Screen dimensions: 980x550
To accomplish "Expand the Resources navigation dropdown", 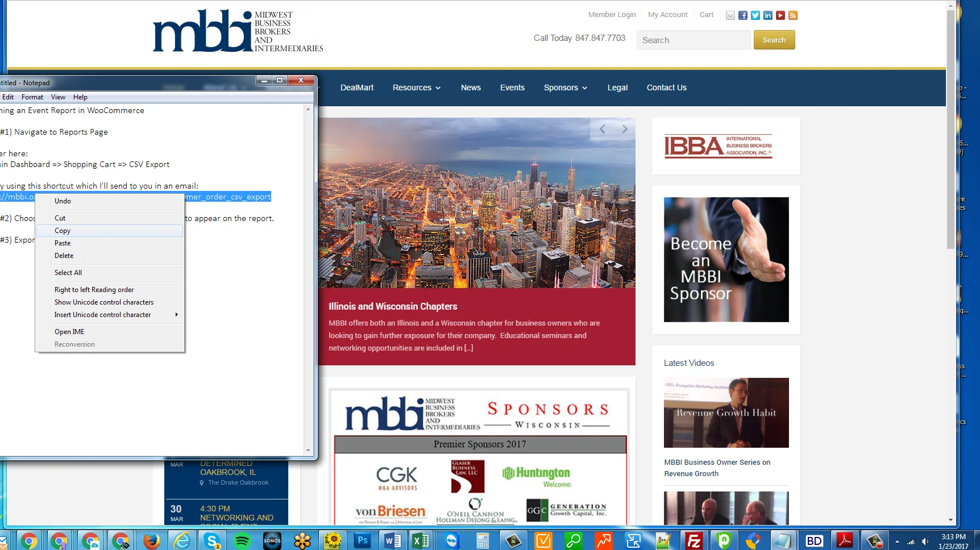I will (416, 88).
